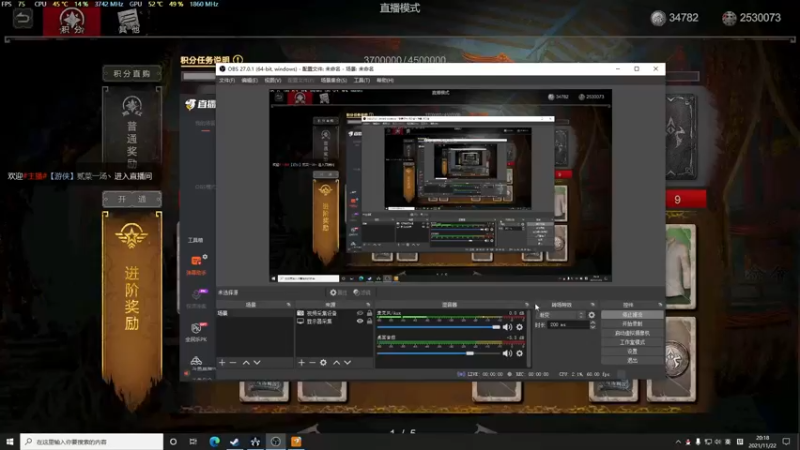Click the Windows taskbar search box
Image resolution: width=800 pixels, height=450 pixels.
[x=92, y=442]
